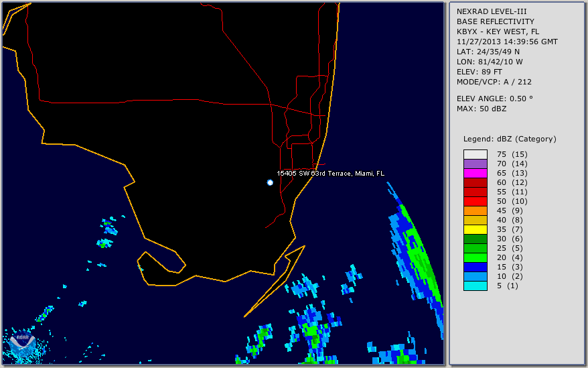The height and width of the screenshot is (368, 588).
Task: Click the 'Legend: dBZ (Category)' heading
Action: click(x=510, y=139)
